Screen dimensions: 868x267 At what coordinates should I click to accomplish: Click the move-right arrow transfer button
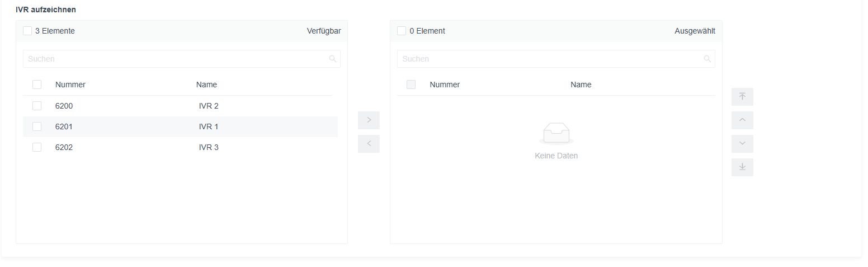(369, 120)
